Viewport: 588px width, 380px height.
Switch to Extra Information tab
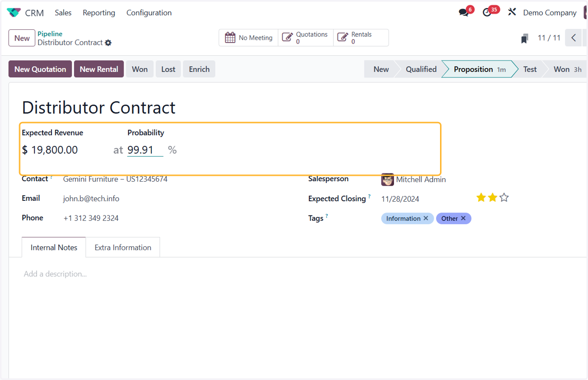pyautogui.click(x=123, y=247)
